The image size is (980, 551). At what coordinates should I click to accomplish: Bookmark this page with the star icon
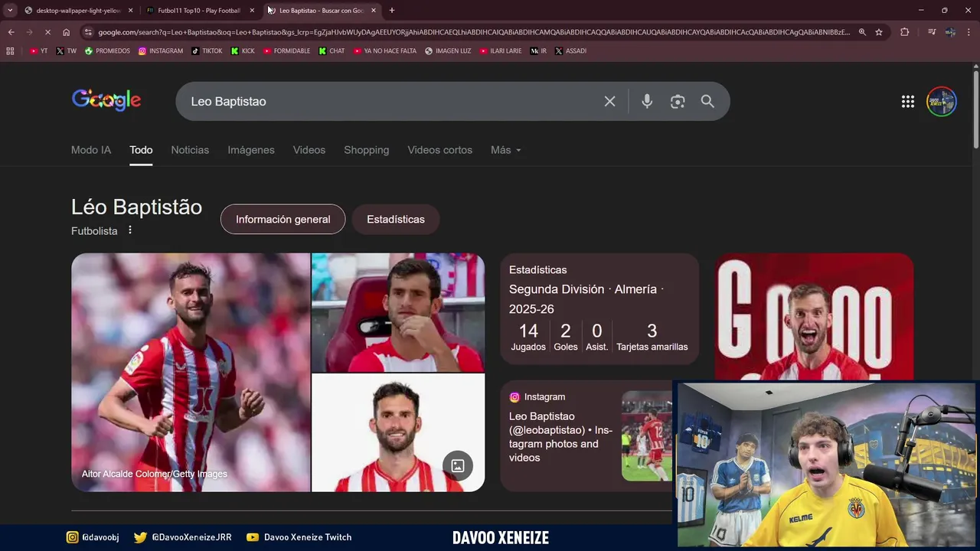(879, 32)
